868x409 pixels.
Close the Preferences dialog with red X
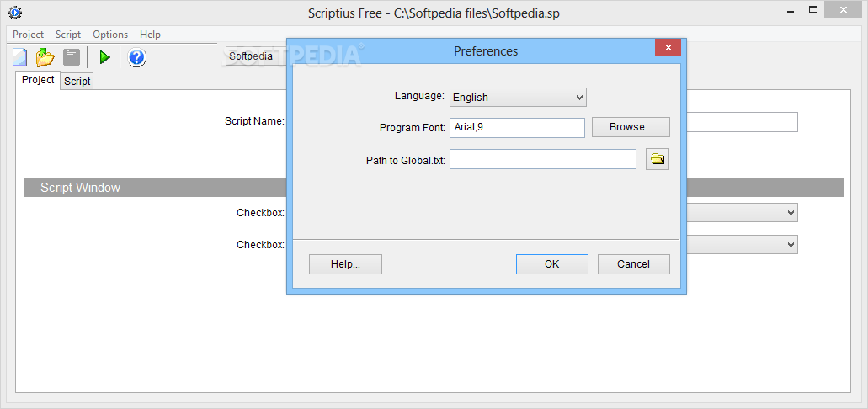668,48
